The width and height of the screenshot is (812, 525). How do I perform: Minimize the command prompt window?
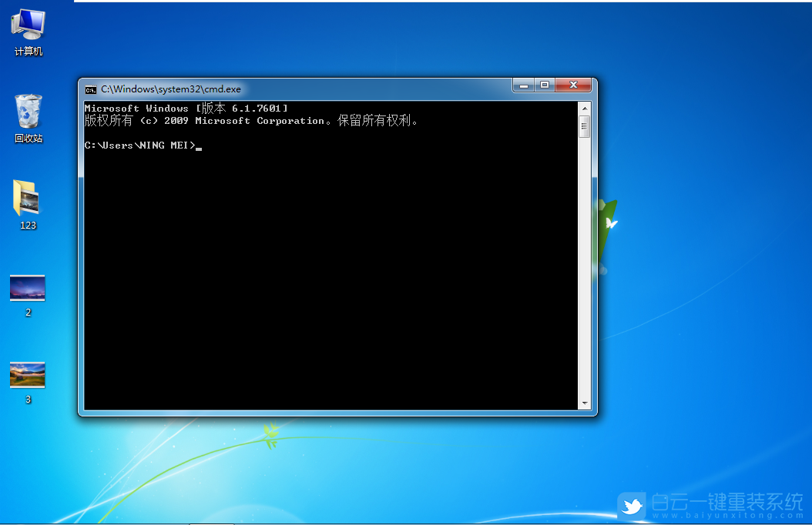[523, 85]
